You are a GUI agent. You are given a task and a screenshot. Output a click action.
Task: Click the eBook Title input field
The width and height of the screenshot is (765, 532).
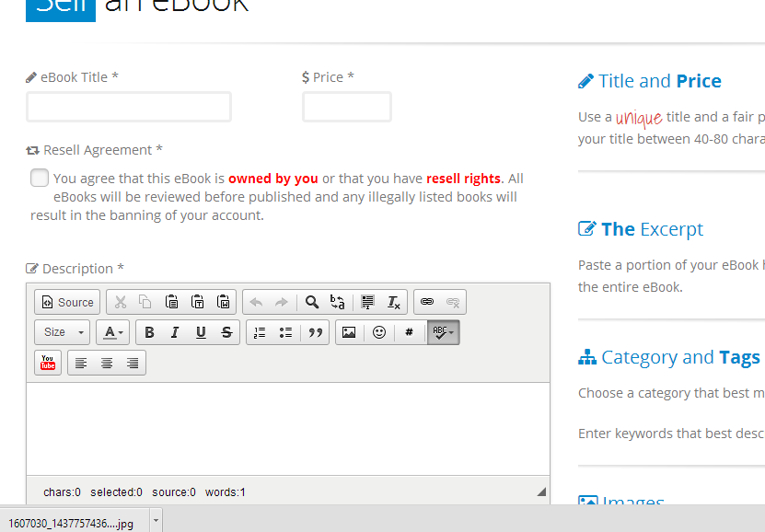pos(129,107)
